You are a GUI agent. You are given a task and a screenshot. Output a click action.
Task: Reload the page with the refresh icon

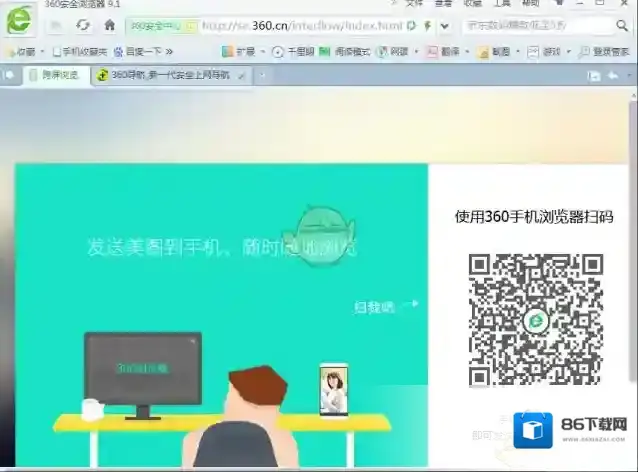click(83, 25)
